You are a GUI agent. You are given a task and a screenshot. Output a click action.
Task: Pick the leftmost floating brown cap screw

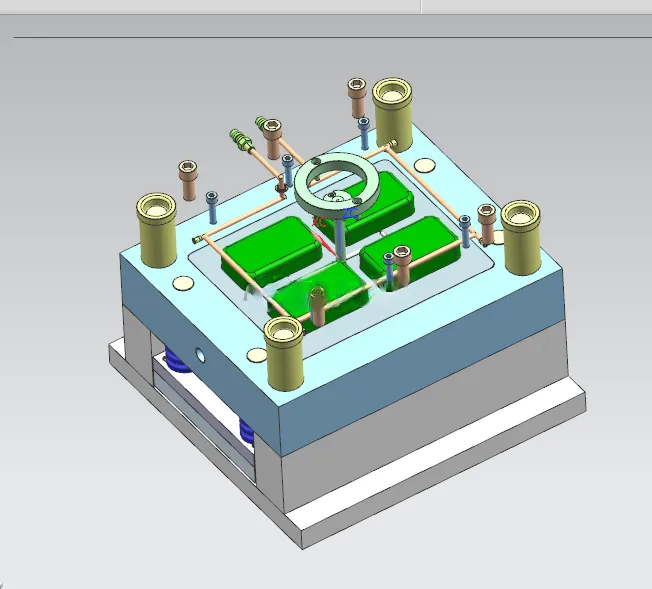click(188, 181)
